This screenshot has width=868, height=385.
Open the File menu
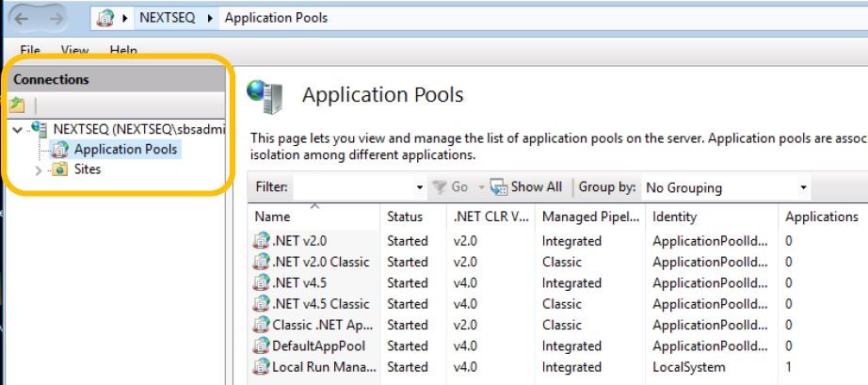pos(30,50)
